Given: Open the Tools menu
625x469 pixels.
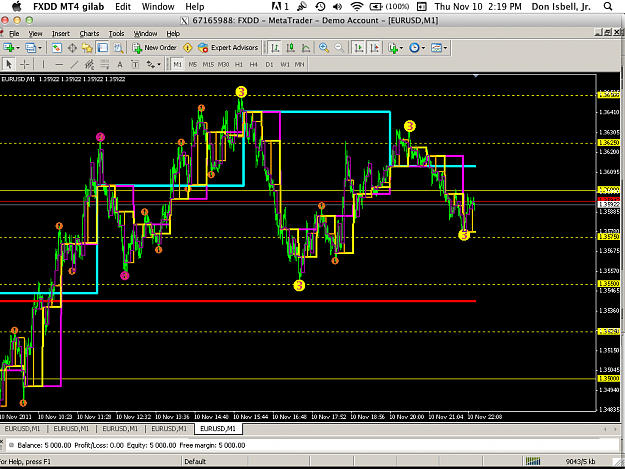Looking at the screenshot, I should click(116, 33).
